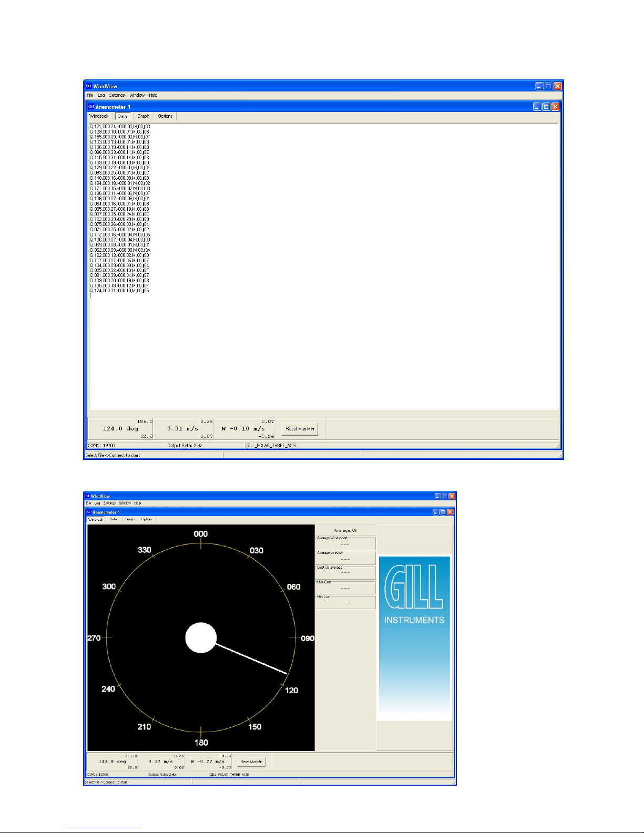Open File menu in window showing data list
This screenshot has width=644, height=833.
[x=90, y=95]
